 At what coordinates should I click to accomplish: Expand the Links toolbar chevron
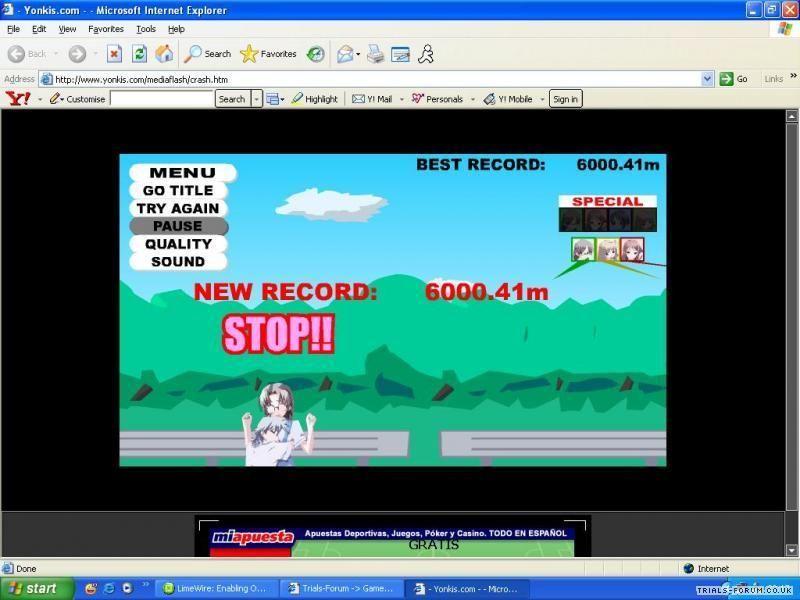coord(793,76)
